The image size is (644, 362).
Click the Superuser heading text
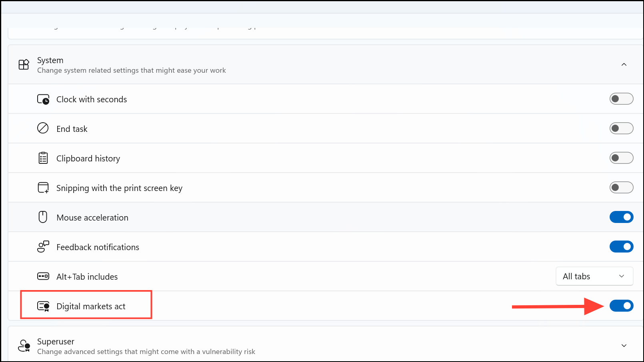pyautogui.click(x=56, y=342)
